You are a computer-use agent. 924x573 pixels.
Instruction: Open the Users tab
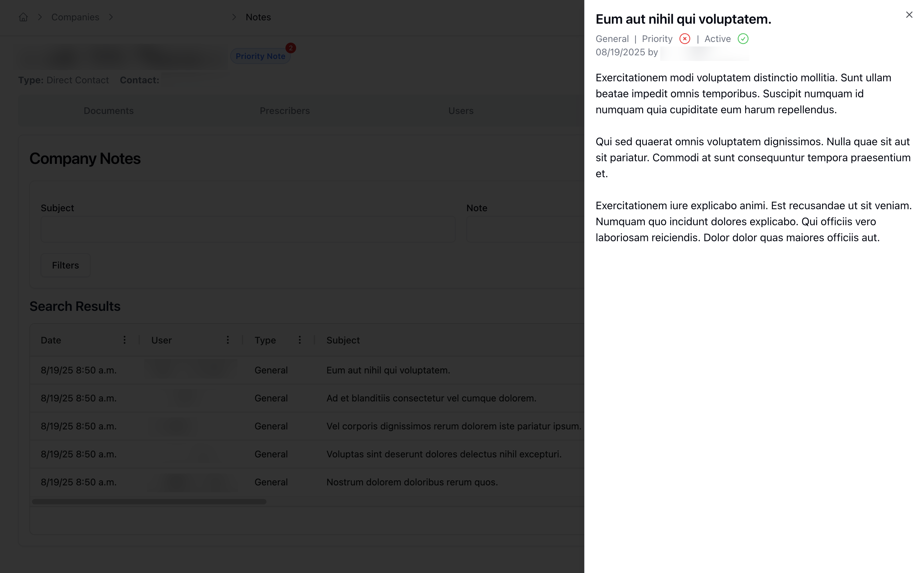(x=461, y=111)
